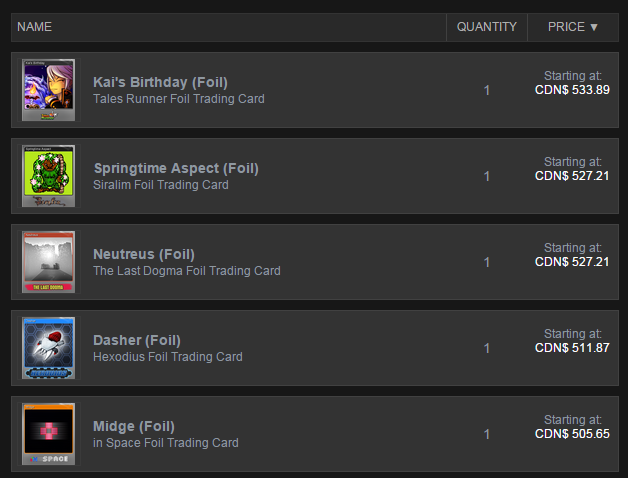This screenshot has height=478, width=628.
Task: Select the Neutreus foil card image
Action: point(48,262)
